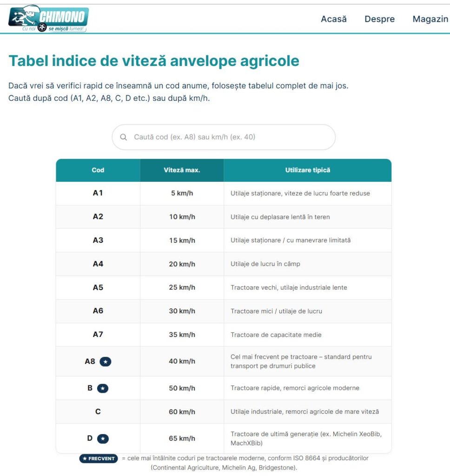Select the A5 code cell
Viewport: 450px width, 476px height.
[x=98, y=287]
